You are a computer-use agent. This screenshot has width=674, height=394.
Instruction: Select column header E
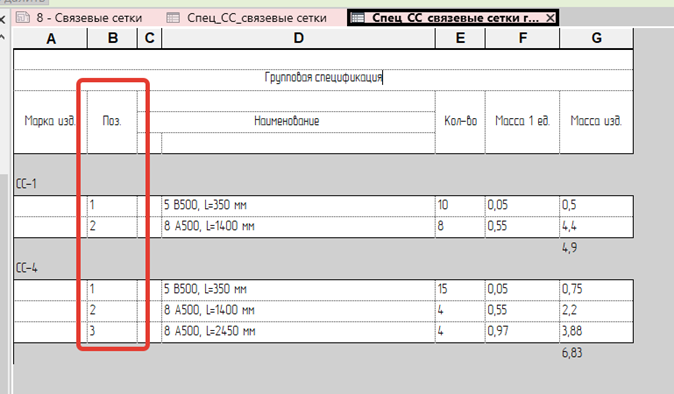pyautogui.click(x=460, y=38)
